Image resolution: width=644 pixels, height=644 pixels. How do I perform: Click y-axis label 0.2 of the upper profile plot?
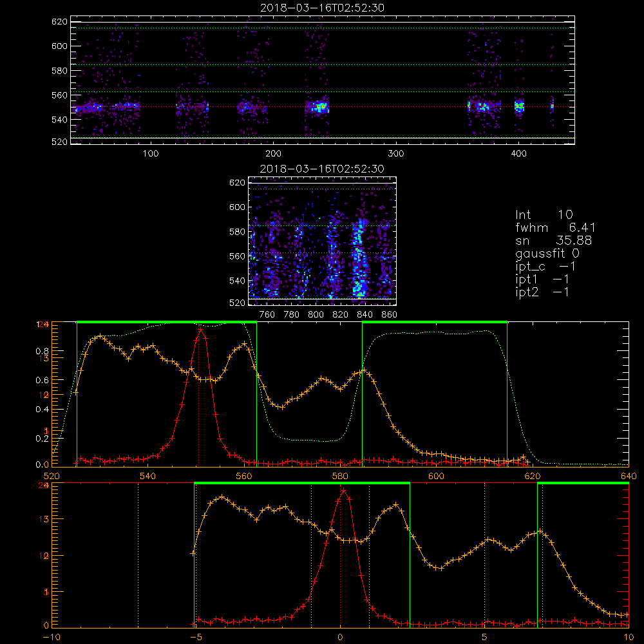pos(43,438)
